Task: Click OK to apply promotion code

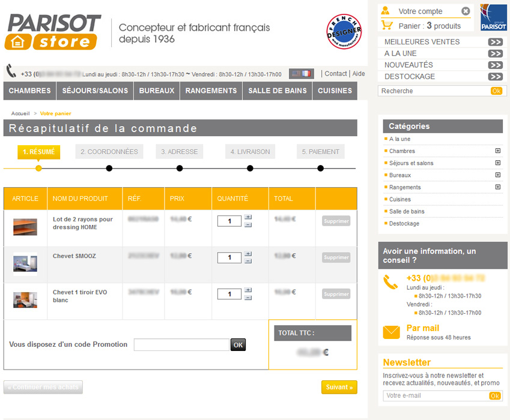Action: click(238, 345)
